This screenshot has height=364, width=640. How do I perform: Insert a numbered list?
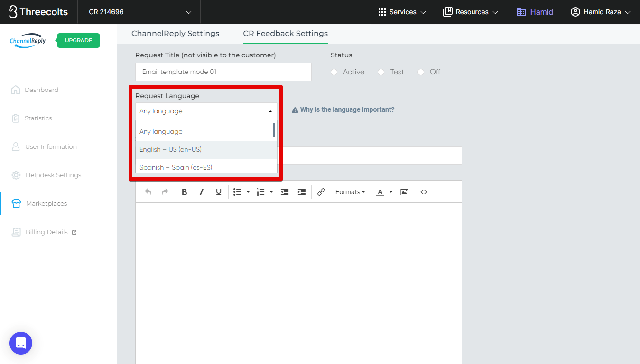tap(260, 192)
